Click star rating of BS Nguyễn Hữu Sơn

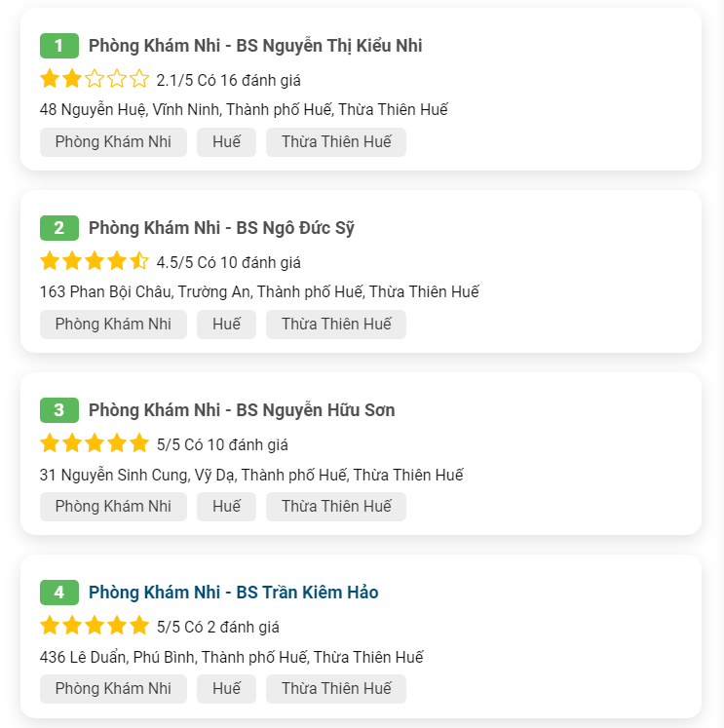[x=95, y=443]
